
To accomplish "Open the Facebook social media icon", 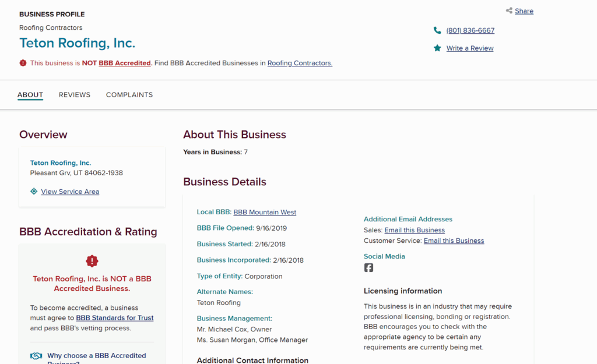I will pos(368,268).
